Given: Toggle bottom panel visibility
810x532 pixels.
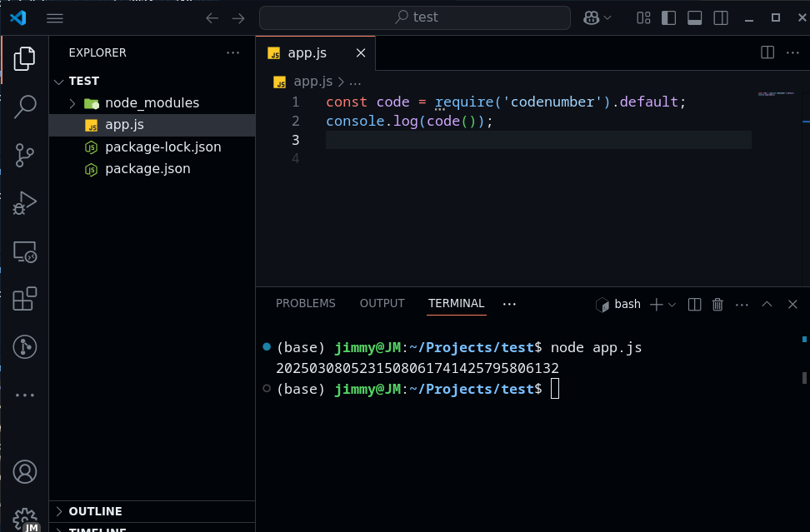Looking at the screenshot, I should 695,18.
